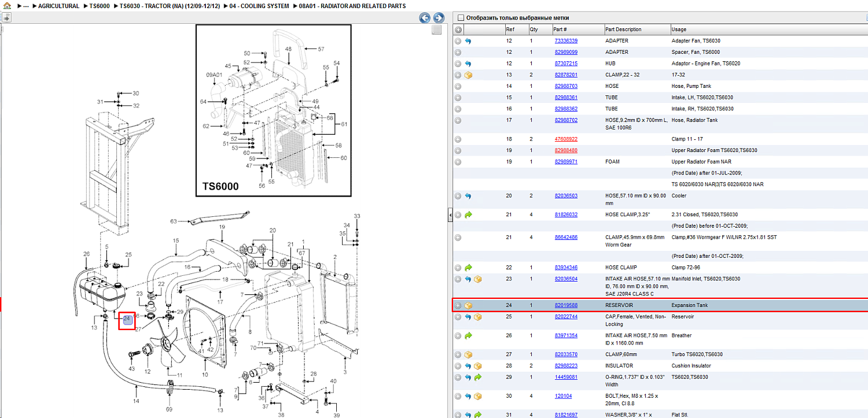Open part number link 73336339
Image resolution: width=868 pixels, height=418 pixels.
[566, 41]
